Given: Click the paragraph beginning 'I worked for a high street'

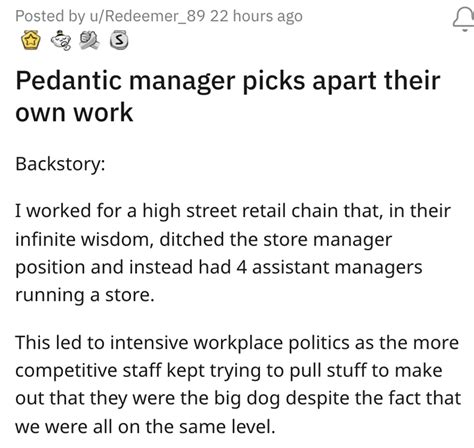Looking at the screenshot, I should tap(233, 253).
